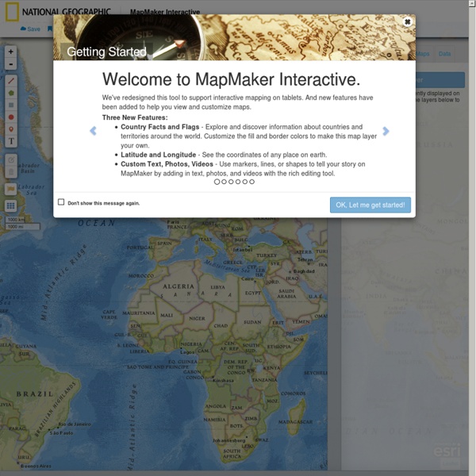This screenshot has width=476, height=476.
Task: Close the Getting Started dialog
Action: 408,22
